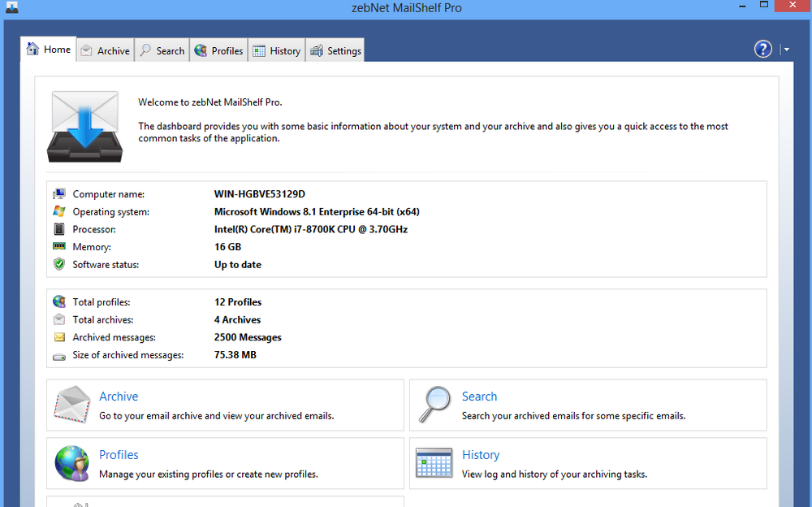Click the yellow envelope Archived messages icon
The image size is (812, 507).
pyautogui.click(x=59, y=337)
